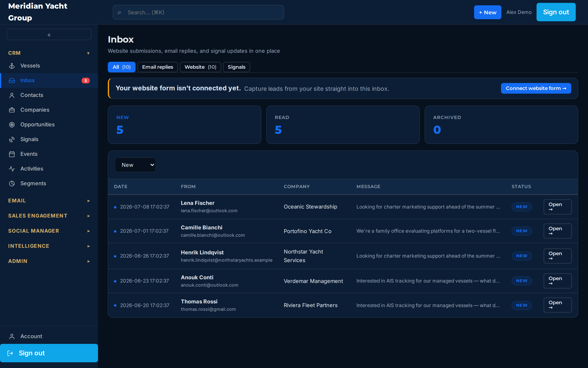Click Oceanic Stewardship company cell
588x368 pixels.
[310, 207]
